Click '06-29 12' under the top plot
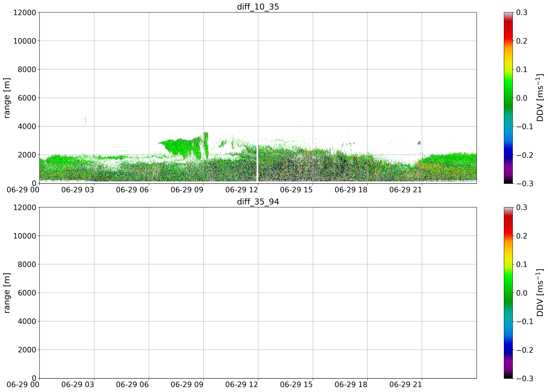This screenshot has width=548, height=392. click(x=242, y=190)
